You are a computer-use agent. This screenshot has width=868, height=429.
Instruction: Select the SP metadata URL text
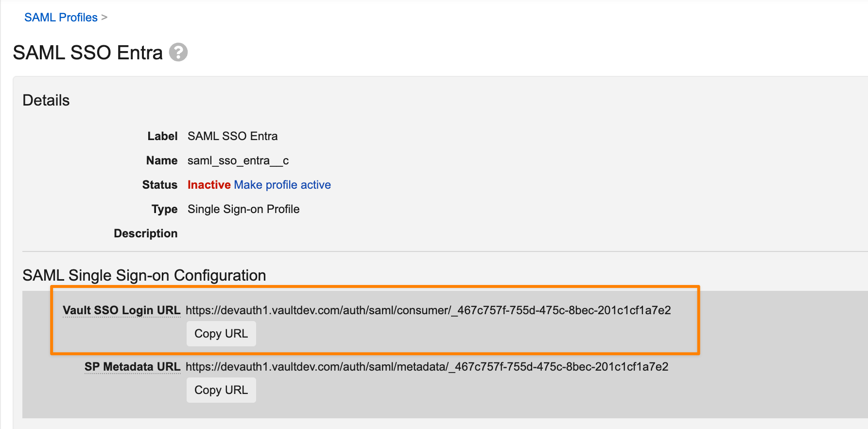click(427, 367)
